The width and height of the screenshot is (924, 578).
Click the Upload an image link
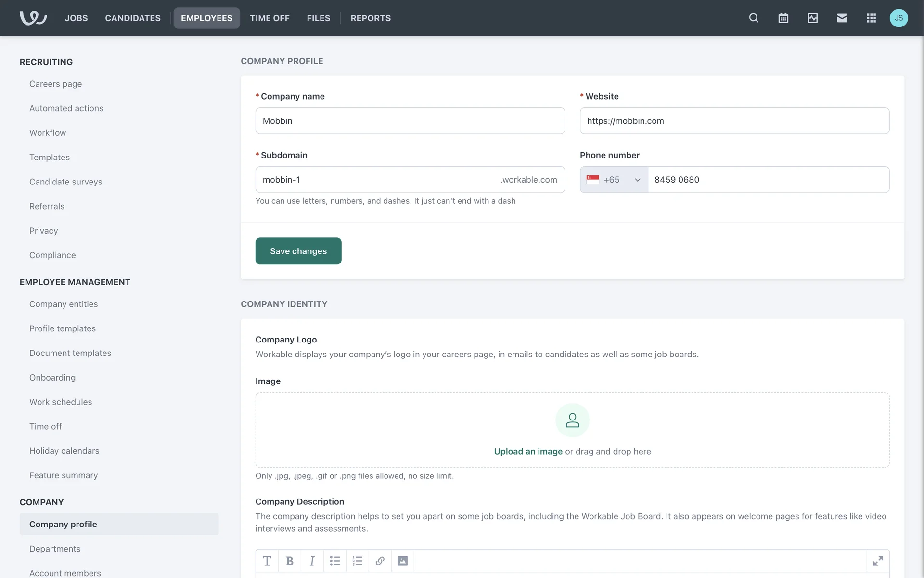tap(528, 451)
